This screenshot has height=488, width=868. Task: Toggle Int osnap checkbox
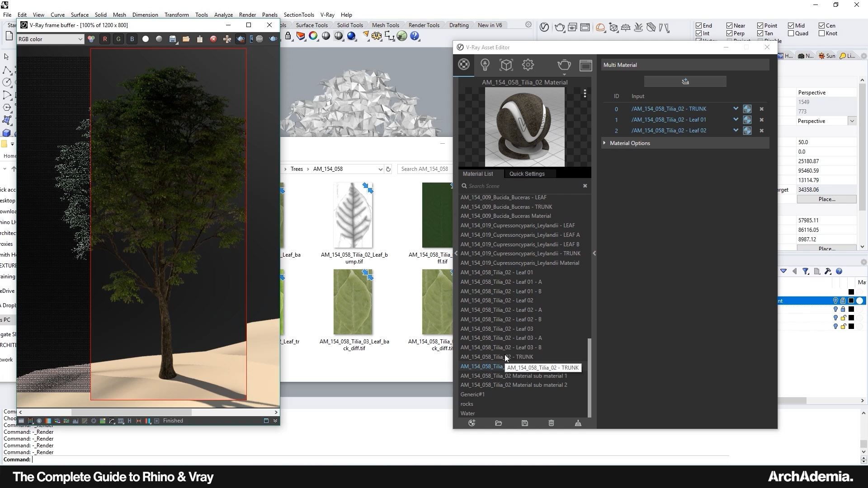pyautogui.click(x=699, y=33)
